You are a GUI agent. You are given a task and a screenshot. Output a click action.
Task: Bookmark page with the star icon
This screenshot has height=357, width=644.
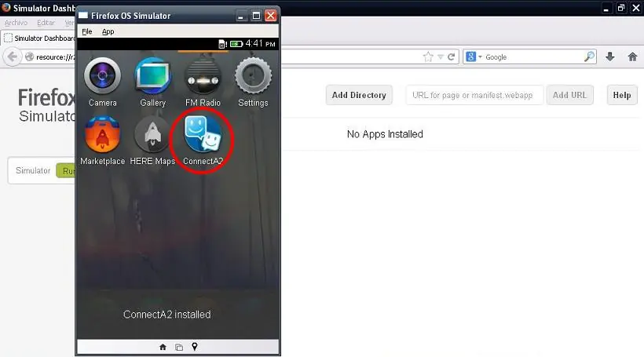pos(428,56)
